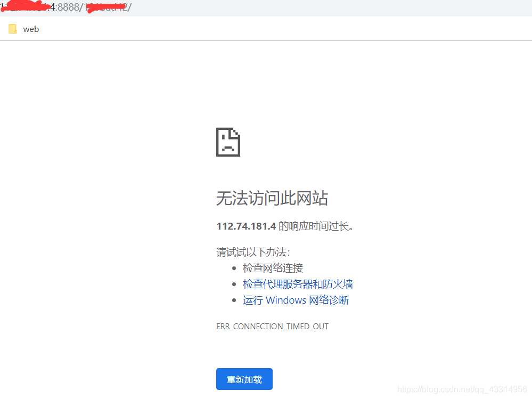This screenshot has height=399, width=532.
Task: Click the 检查网络连接 list item
Action: click(x=273, y=268)
